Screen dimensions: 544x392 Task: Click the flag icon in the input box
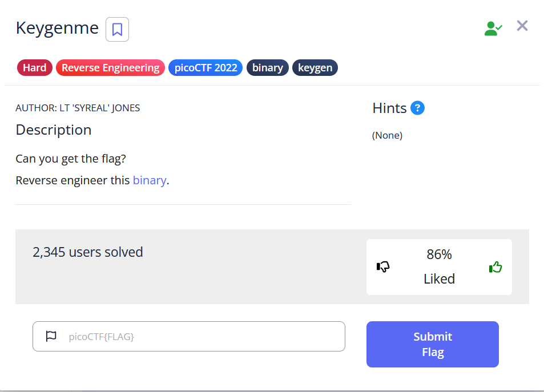[51, 336]
